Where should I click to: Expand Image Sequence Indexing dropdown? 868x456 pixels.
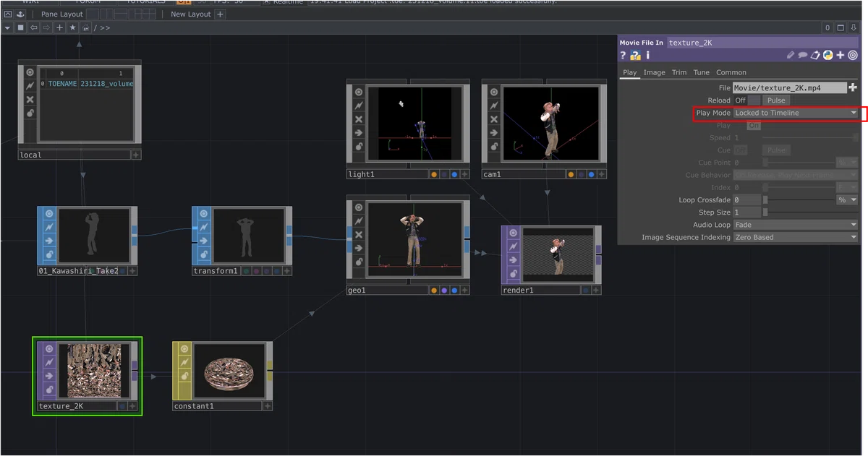(796, 237)
